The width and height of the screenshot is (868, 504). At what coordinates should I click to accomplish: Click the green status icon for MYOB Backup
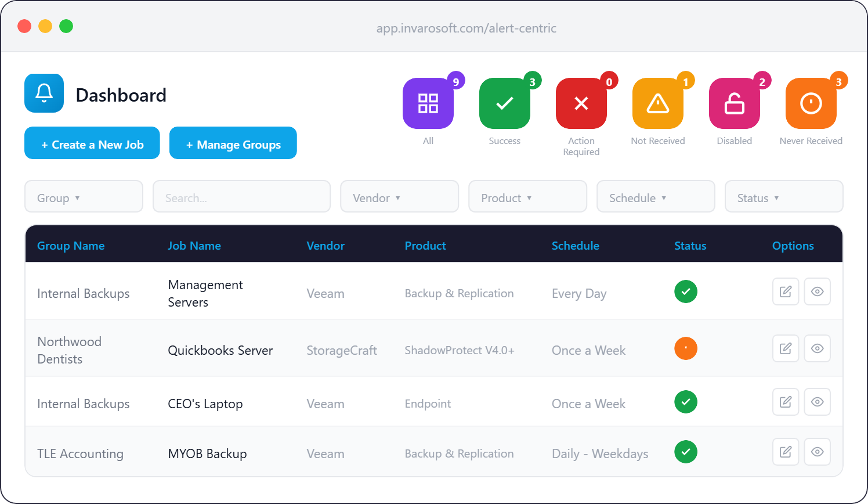(686, 452)
